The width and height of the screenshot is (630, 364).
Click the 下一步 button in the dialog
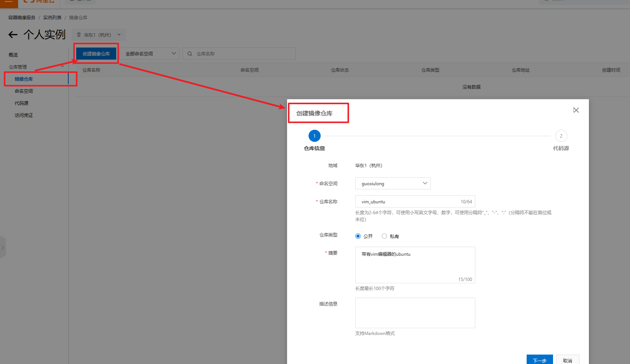click(x=539, y=360)
